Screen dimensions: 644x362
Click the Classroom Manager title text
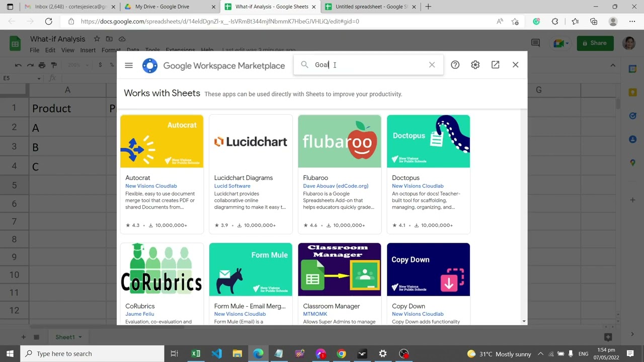point(332,306)
